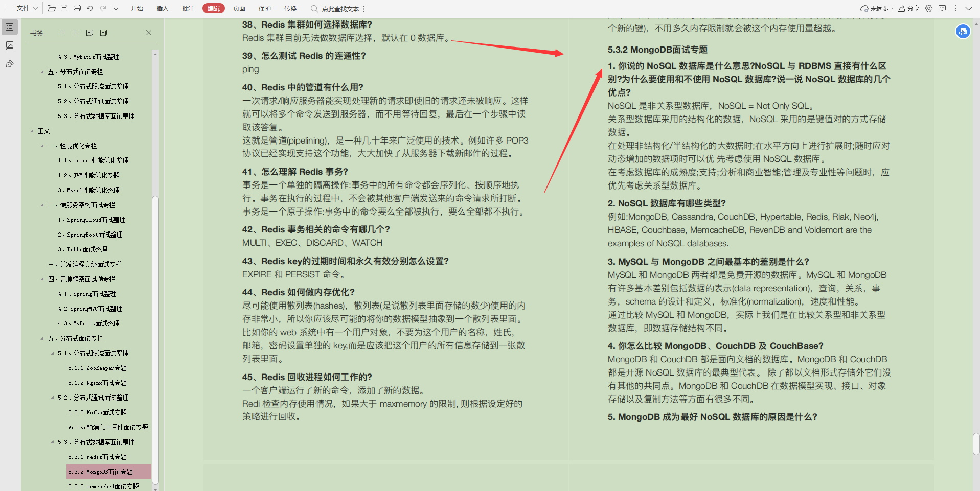The width and height of the screenshot is (980, 491).
Task: Select the highlighted 编辑 tab
Action: (214, 8)
